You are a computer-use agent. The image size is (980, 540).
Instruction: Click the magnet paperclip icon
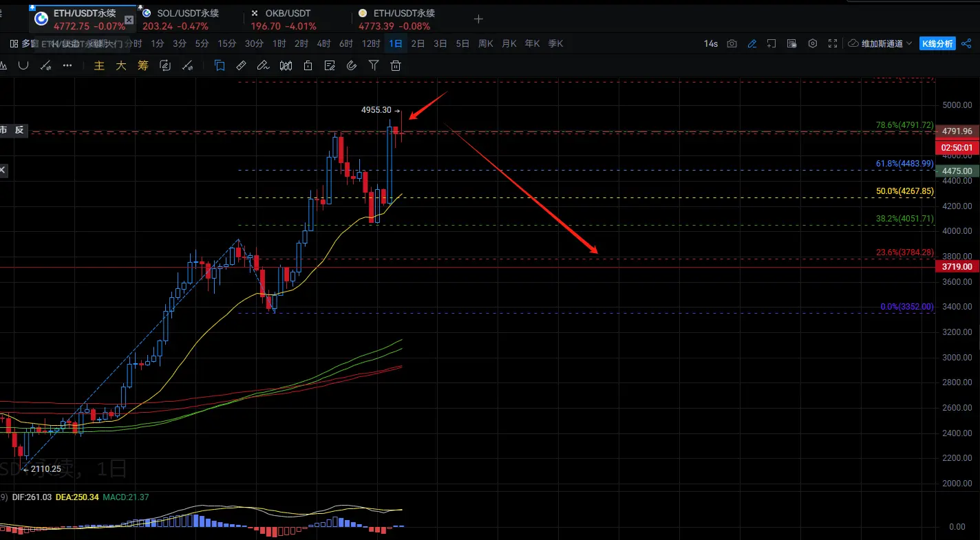click(x=352, y=65)
